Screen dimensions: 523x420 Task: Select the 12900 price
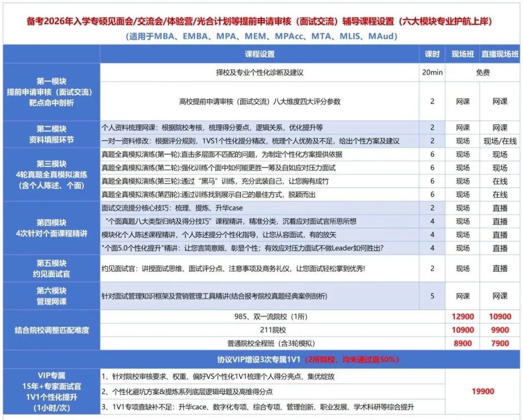click(x=463, y=316)
